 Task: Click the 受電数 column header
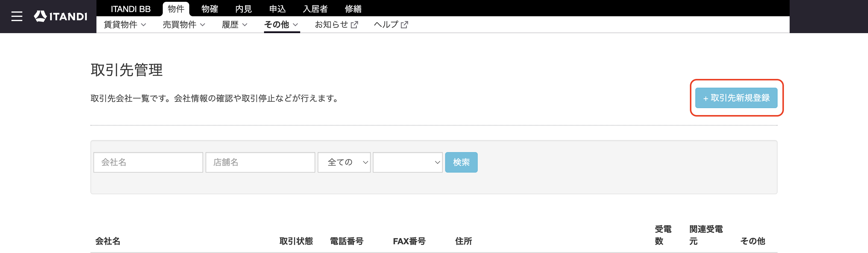coord(663,235)
